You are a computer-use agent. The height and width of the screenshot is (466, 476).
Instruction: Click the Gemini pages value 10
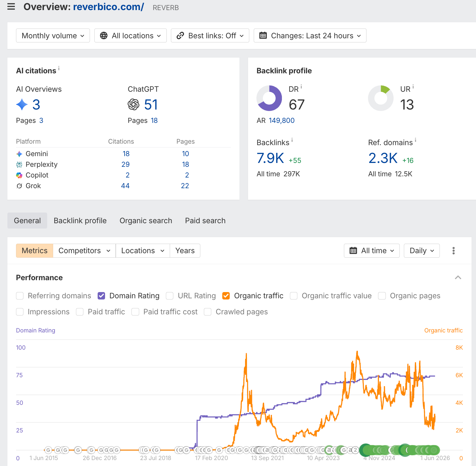(185, 154)
